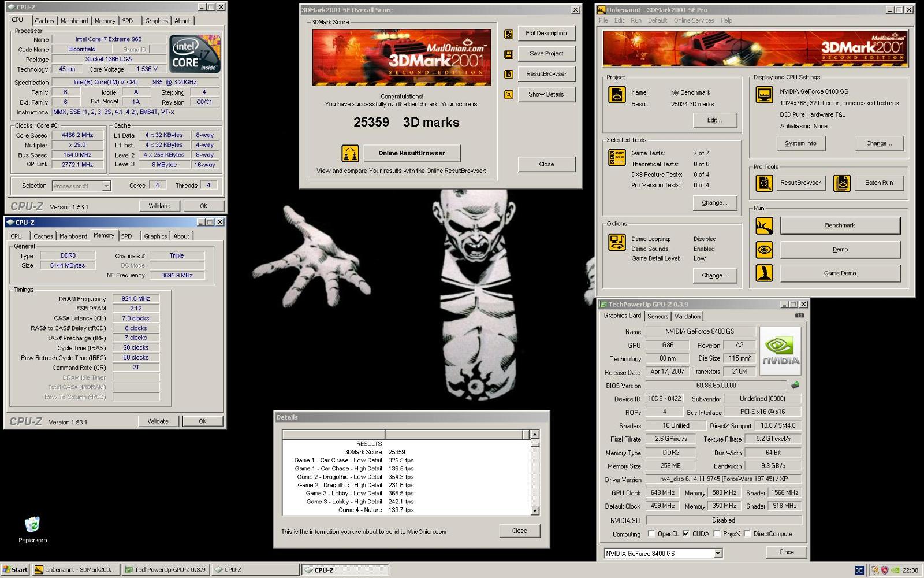Click the Details list scroll up arrow

(535, 434)
